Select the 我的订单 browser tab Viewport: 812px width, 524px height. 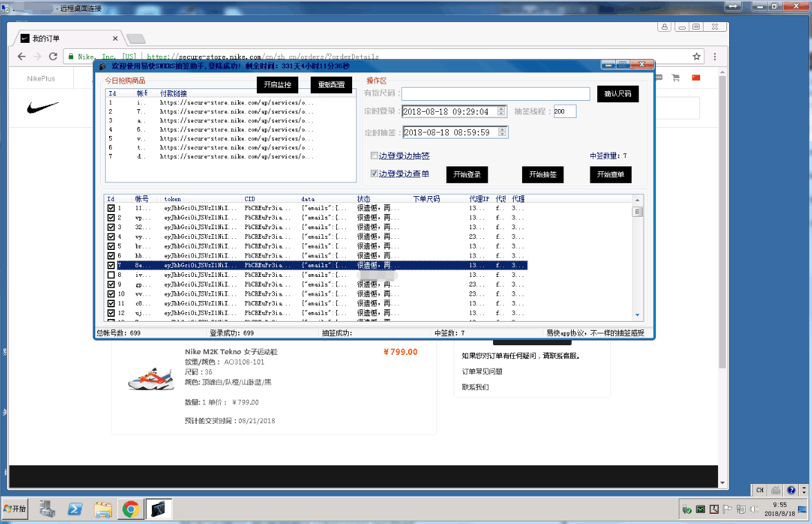66,39
